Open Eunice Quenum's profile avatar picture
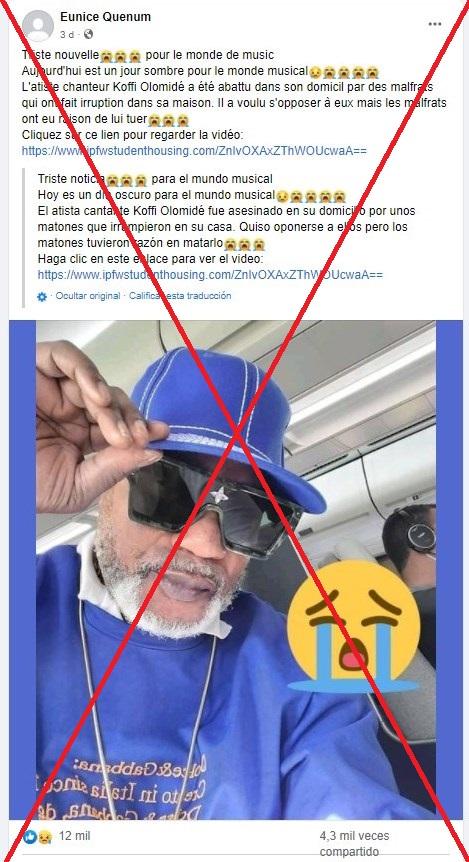 click(x=38, y=25)
